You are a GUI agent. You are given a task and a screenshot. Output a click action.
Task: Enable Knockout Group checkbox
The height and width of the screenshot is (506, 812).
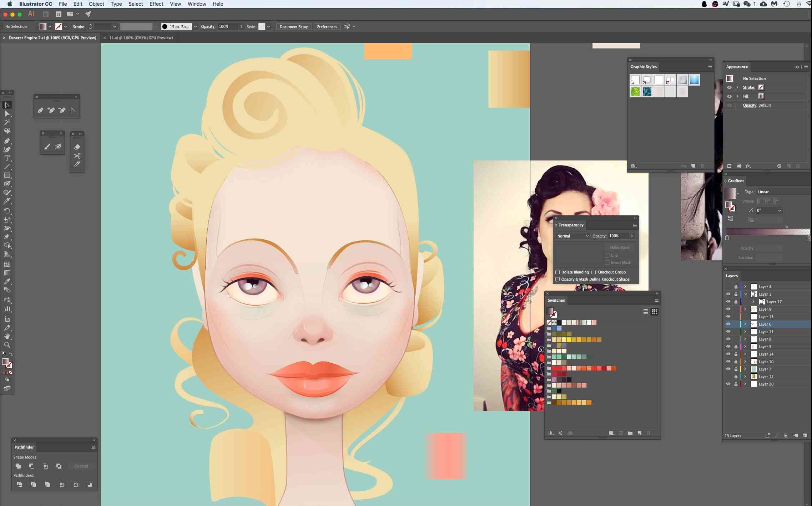click(594, 272)
